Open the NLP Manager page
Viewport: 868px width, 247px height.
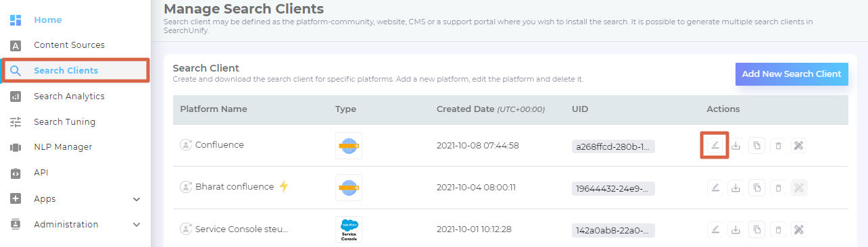click(63, 147)
